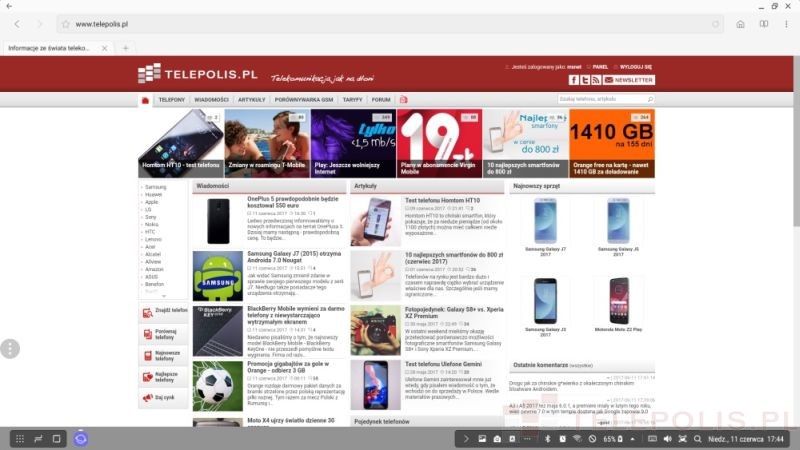This screenshot has width=800, height=450.
Task: Close the 'Informacje ze świata teleko...' tab
Action: tap(105, 48)
